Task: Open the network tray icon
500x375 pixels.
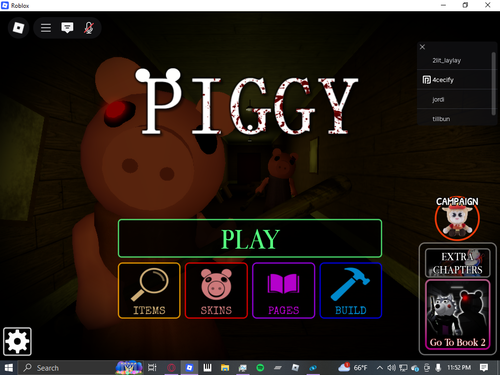Action: [x=403, y=368]
